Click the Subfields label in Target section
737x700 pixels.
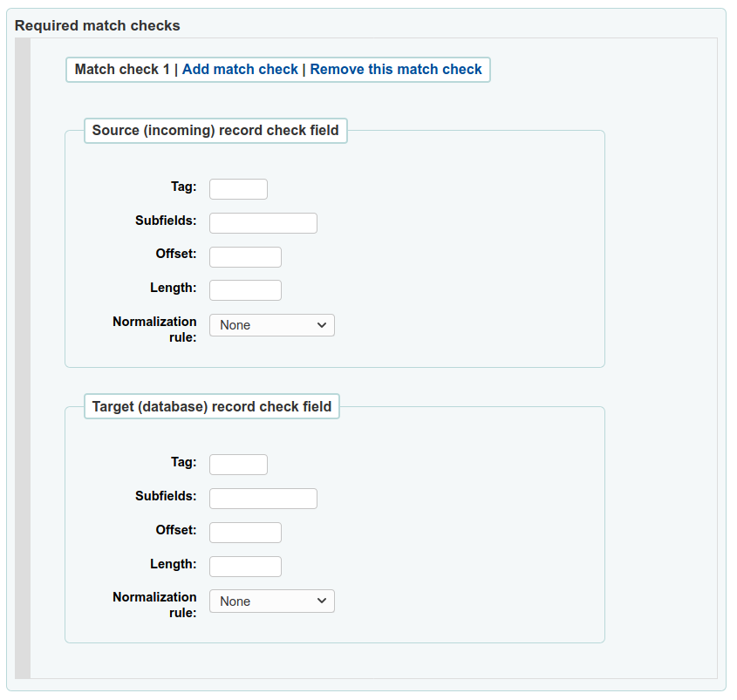point(166,496)
